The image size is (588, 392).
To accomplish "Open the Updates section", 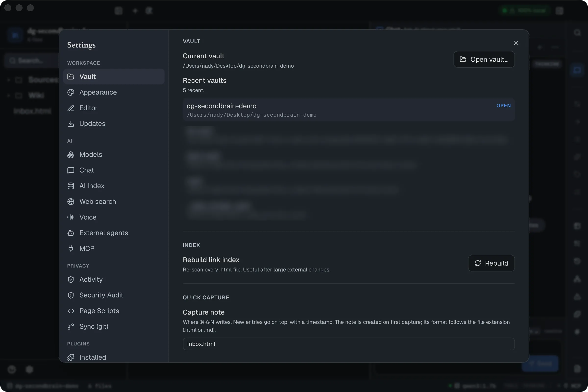I will coord(114,123).
